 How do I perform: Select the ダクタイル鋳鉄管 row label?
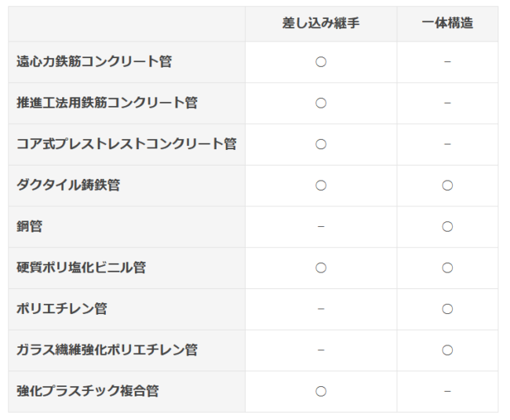(x=68, y=185)
